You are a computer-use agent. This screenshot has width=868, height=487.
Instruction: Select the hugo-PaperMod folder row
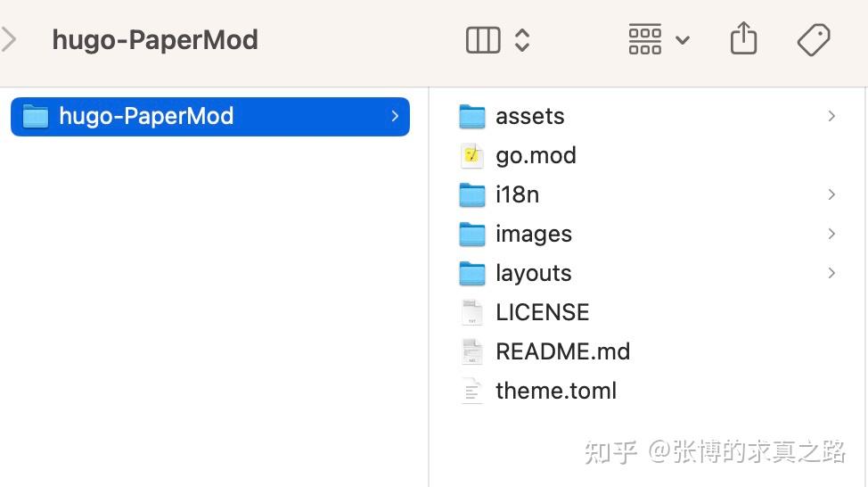click(x=210, y=116)
